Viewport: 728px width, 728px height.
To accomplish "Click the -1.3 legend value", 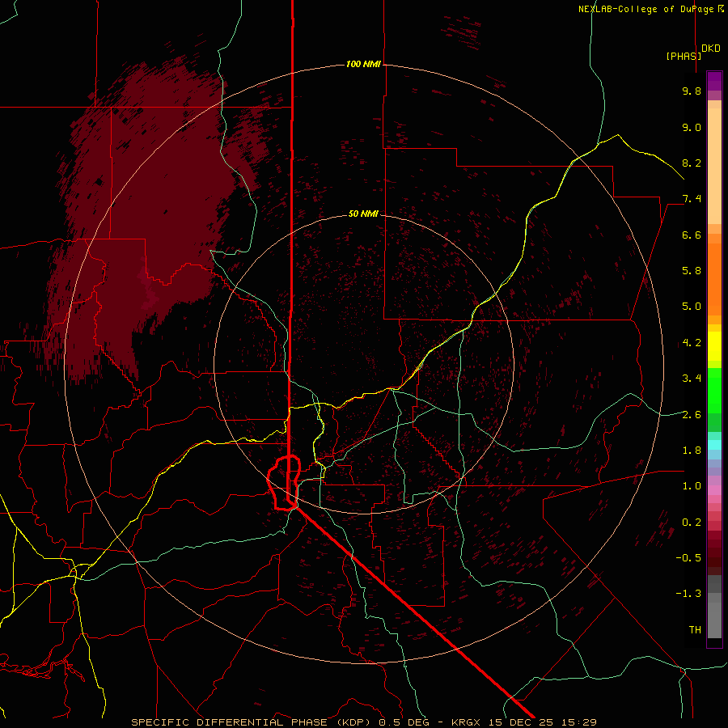I will pos(688,594).
